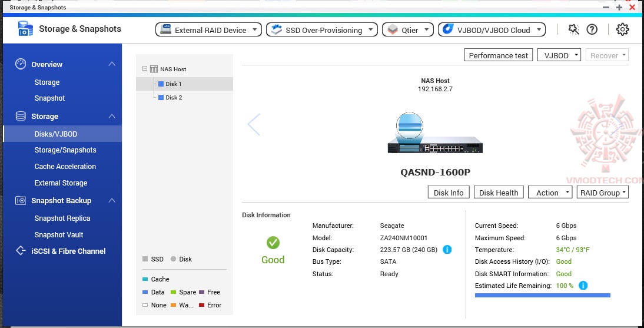Click the Disk Health button

click(x=499, y=193)
